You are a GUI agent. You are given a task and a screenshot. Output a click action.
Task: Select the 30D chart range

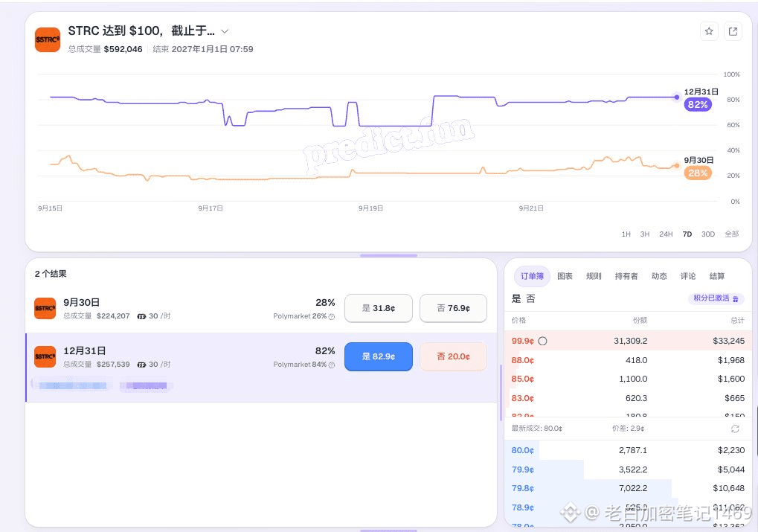pyautogui.click(x=707, y=234)
